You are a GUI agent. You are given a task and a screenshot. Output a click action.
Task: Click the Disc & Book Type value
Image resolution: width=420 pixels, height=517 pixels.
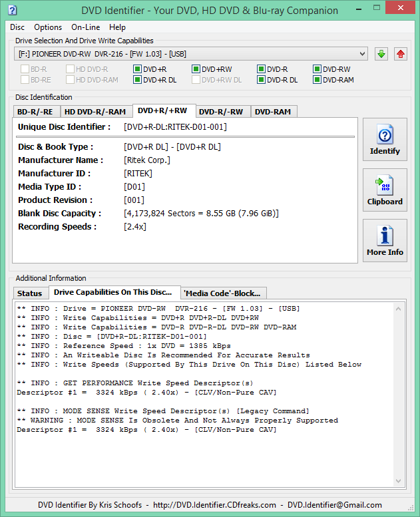point(172,147)
